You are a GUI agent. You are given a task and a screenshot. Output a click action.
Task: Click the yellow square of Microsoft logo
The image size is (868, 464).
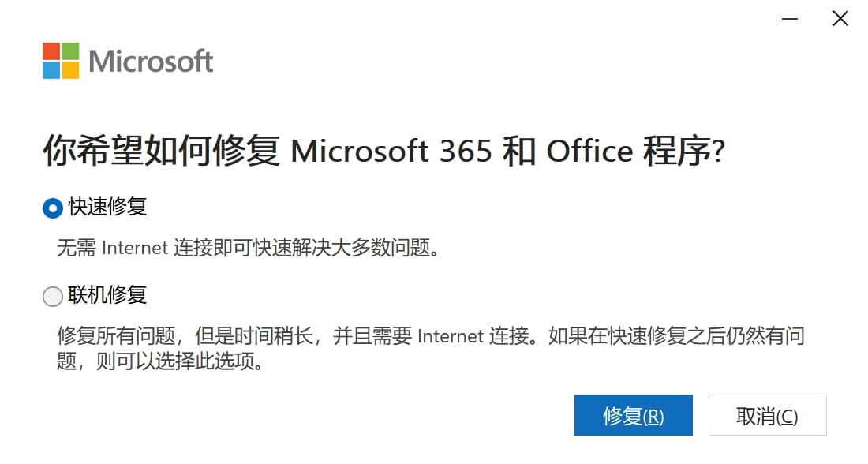(70, 70)
